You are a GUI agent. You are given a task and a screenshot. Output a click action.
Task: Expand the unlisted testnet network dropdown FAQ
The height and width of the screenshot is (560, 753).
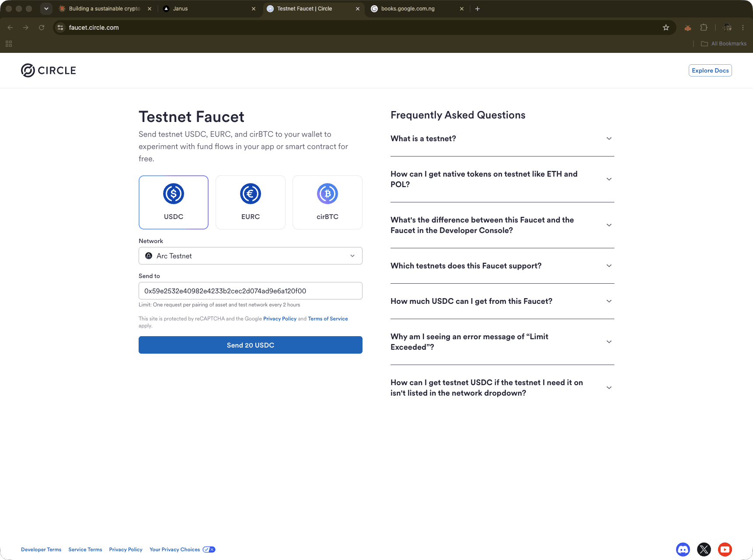point(502,388)
